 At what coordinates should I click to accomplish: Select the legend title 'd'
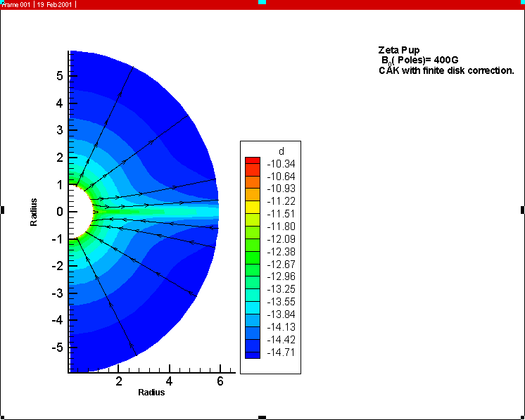pos(282,151)
